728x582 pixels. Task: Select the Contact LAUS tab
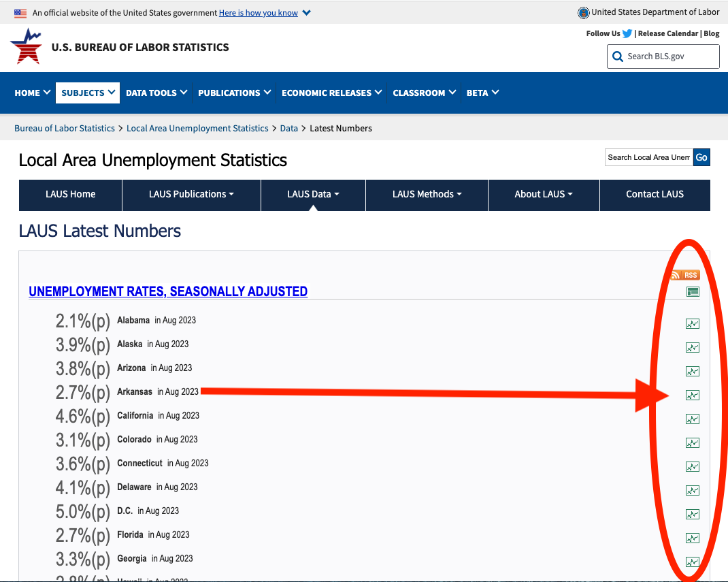[655, 195]
